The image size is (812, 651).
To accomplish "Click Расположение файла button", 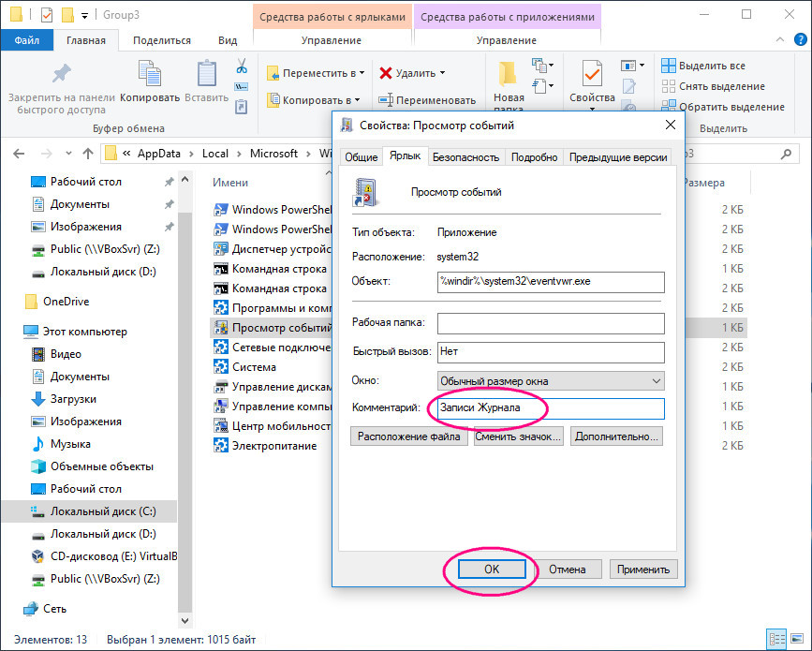I will point(408,436).
